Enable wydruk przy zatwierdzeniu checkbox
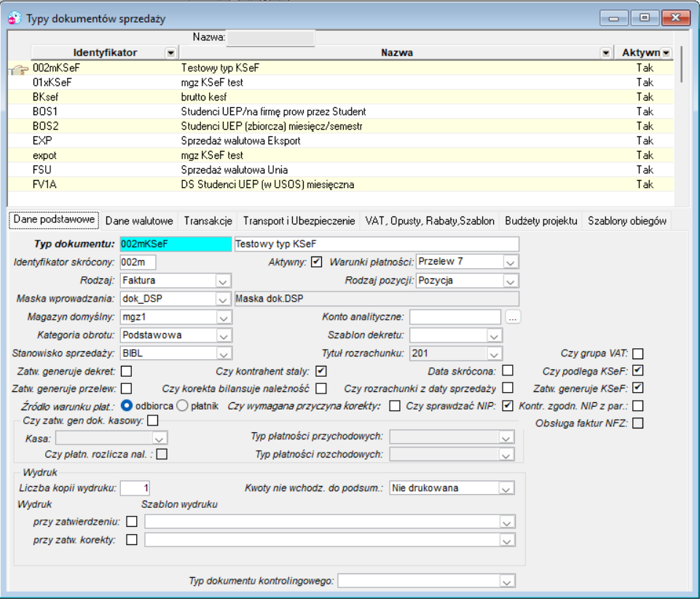 (132, 521)
